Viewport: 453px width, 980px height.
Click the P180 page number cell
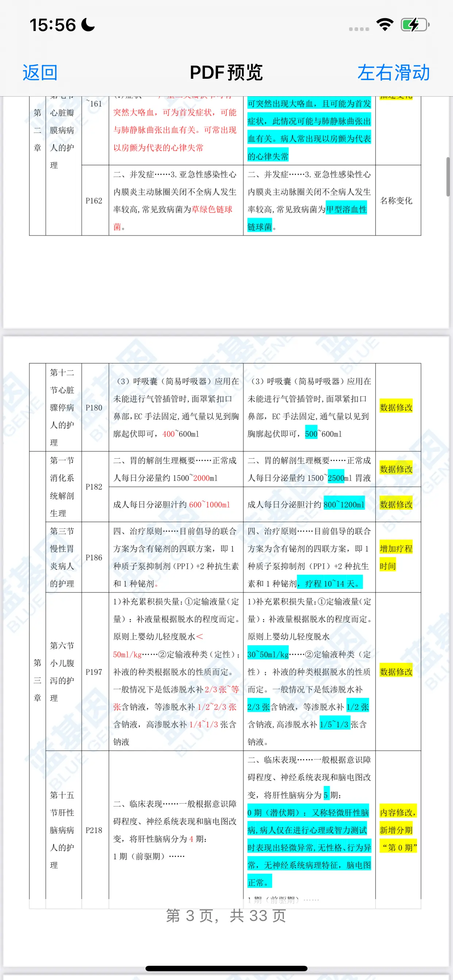[94, 408]
